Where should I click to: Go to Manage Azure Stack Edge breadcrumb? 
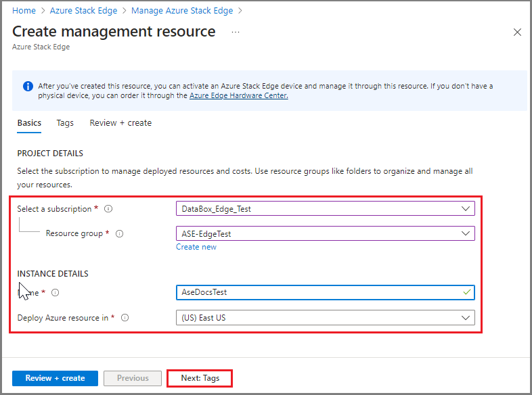tap(182, 11)
